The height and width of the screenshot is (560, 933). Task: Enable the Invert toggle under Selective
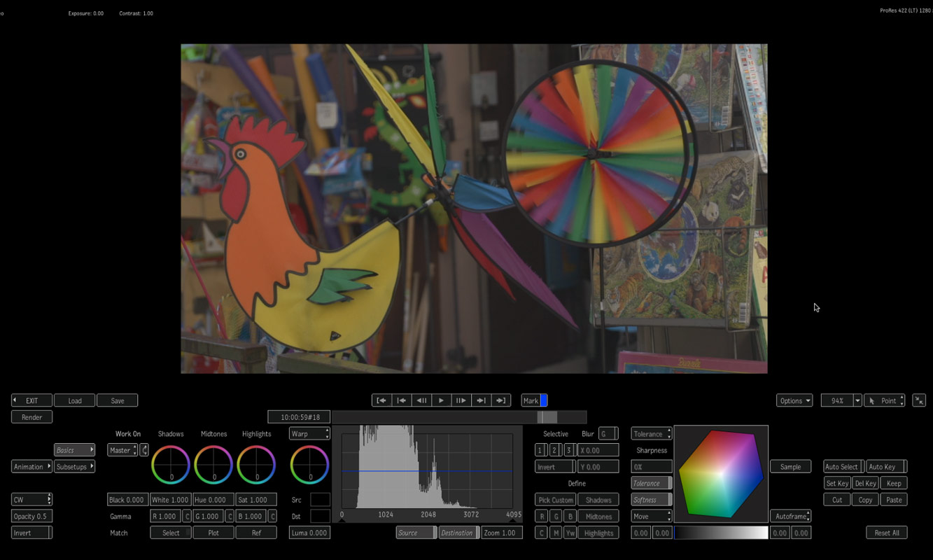click(x=554, y=467)
